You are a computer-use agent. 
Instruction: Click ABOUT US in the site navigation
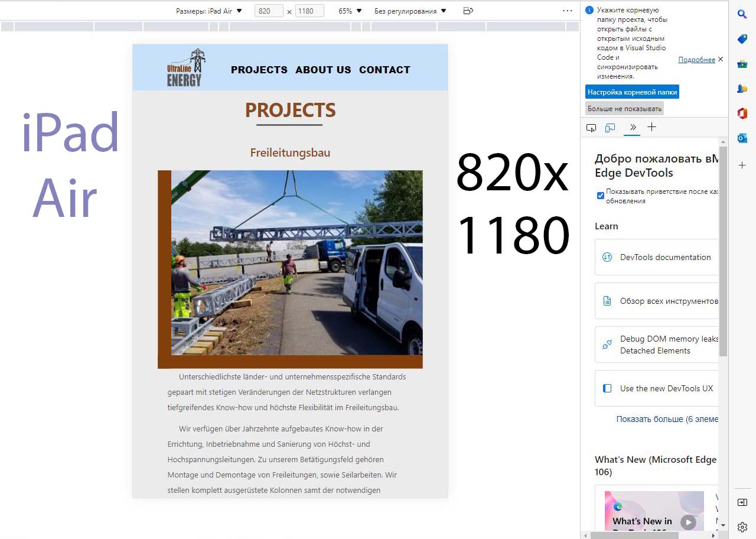pos(323,70)
